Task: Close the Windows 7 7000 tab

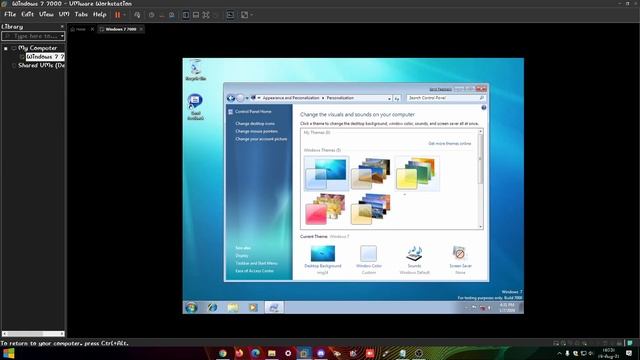Action: point(141,29)
